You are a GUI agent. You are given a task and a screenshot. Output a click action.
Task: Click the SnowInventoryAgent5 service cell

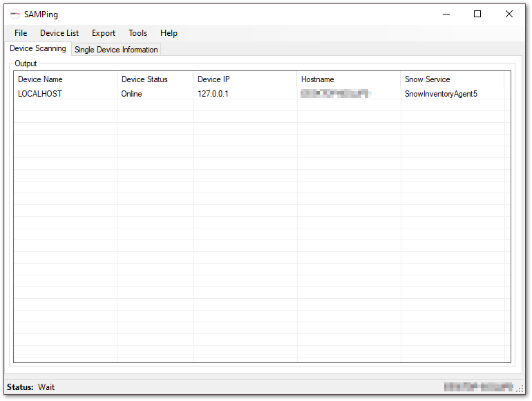tap(441, 94)
